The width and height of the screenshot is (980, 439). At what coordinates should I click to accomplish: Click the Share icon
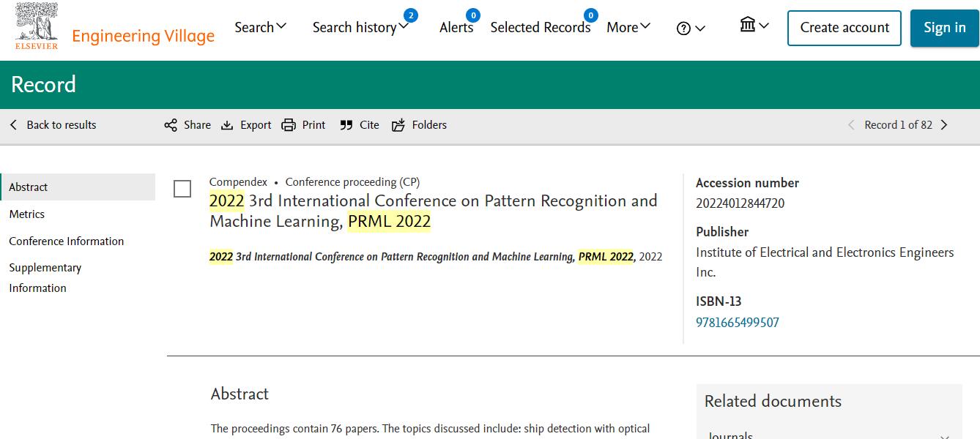[171, 125]
